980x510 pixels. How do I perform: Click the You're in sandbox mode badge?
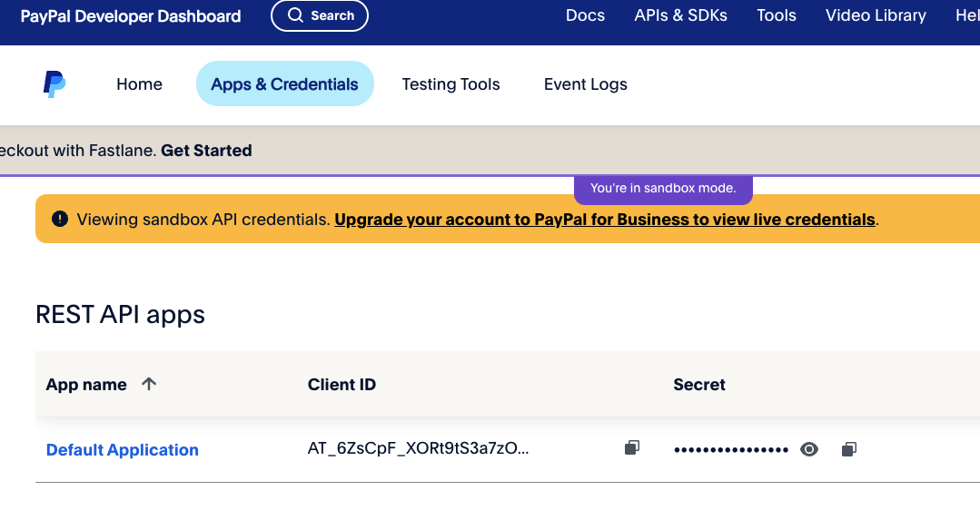click(663, 189)
